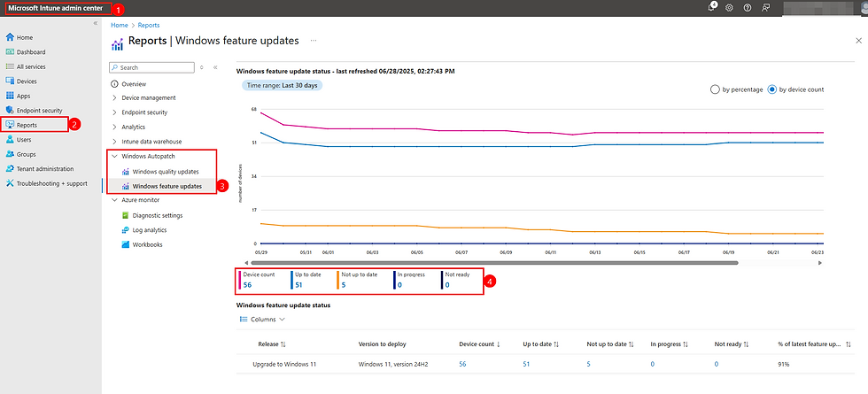Open All services in left navigation
Image resolution: width=868 pixels, height=394 pixels.
coord(31,66)
